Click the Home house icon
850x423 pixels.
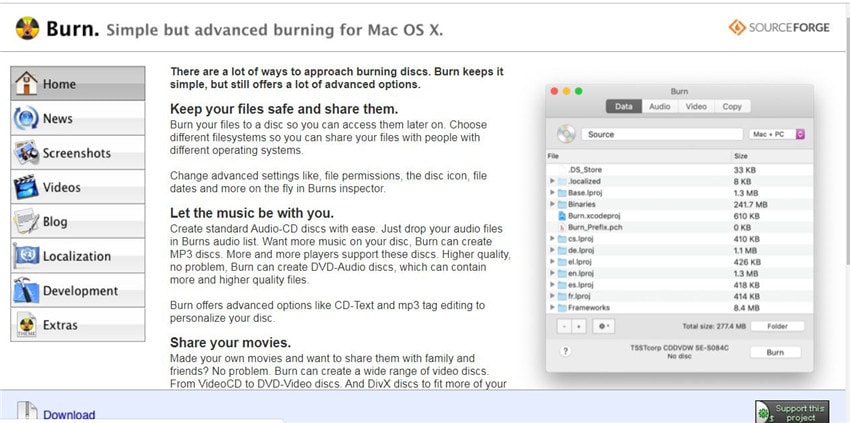[x=27, y=84]
